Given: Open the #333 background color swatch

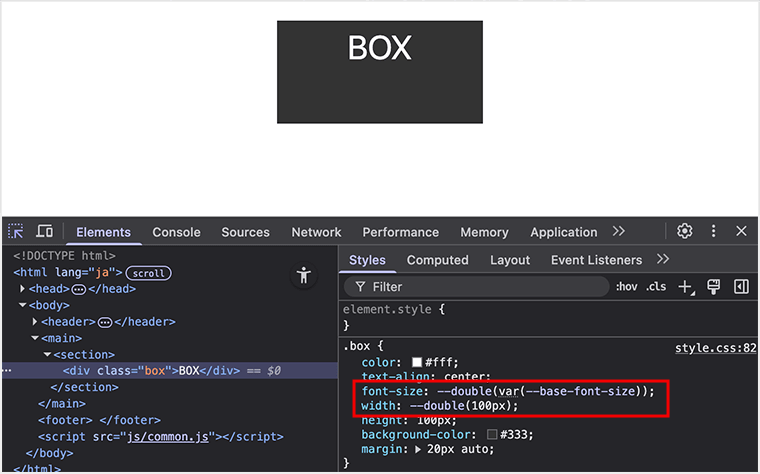Looking at the screenshot, I should pos(492,434).
